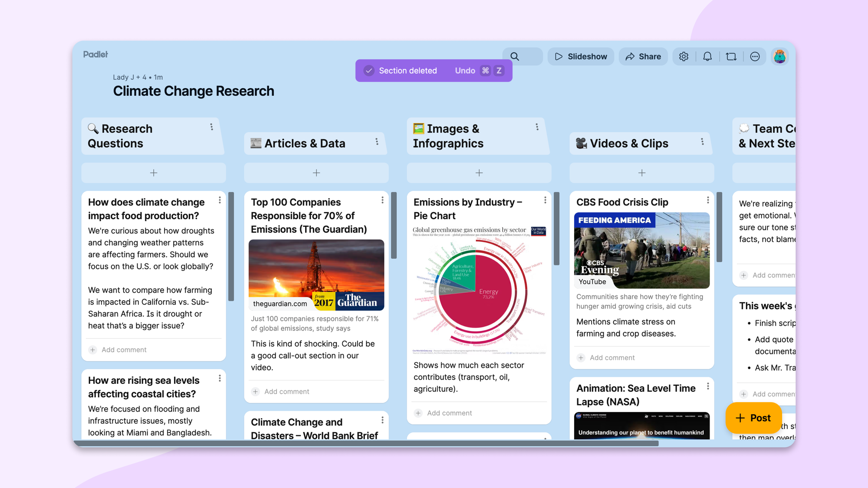Open 'Climate Change and Disasters – World Bank Brief' title
The width and height of the screenshot is (868, 488).
coord(314,429)
